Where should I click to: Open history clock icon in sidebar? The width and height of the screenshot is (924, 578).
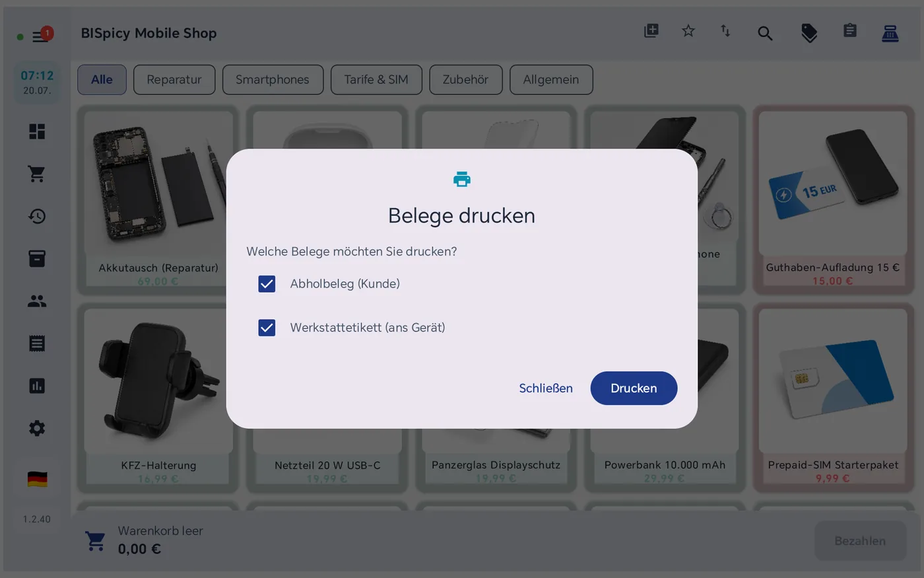pos(37,216)
